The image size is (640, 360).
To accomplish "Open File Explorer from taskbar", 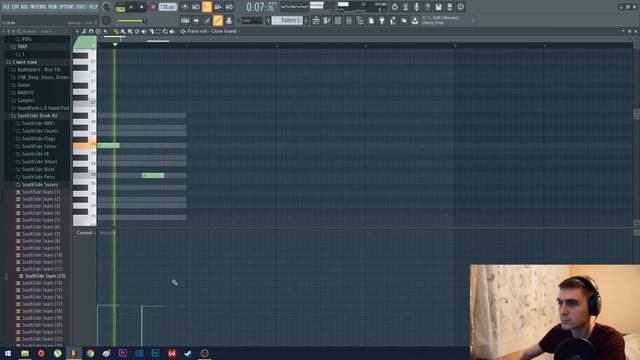I will 25,353.
